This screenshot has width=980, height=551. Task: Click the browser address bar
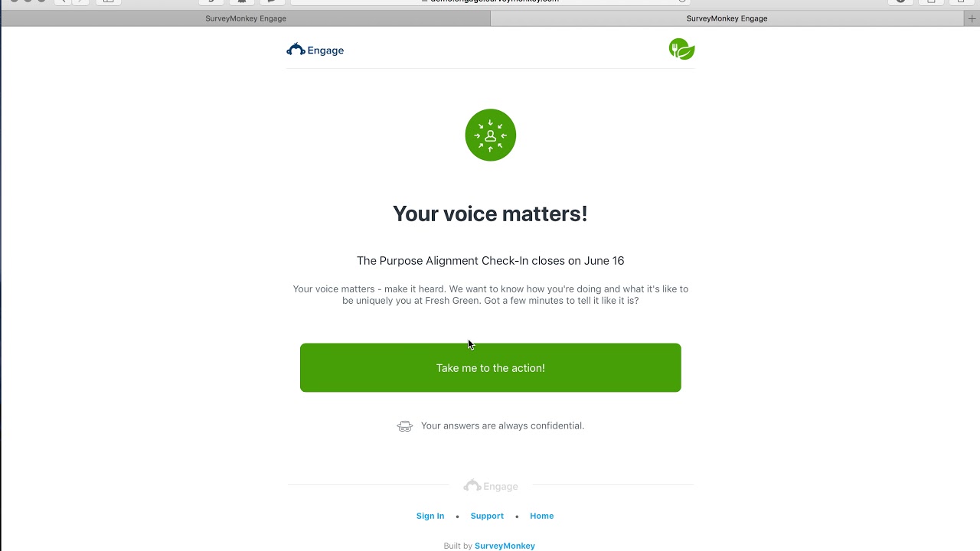pos(490,2)
